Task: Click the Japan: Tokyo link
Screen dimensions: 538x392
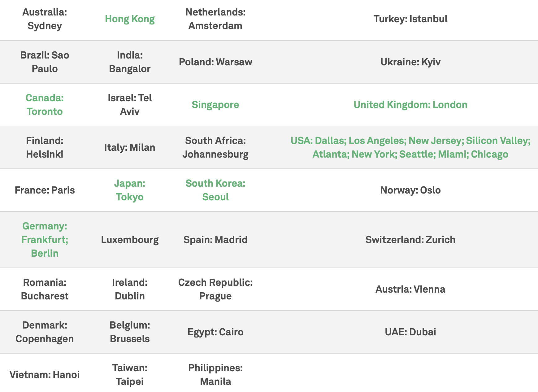Action: point(130,190)
